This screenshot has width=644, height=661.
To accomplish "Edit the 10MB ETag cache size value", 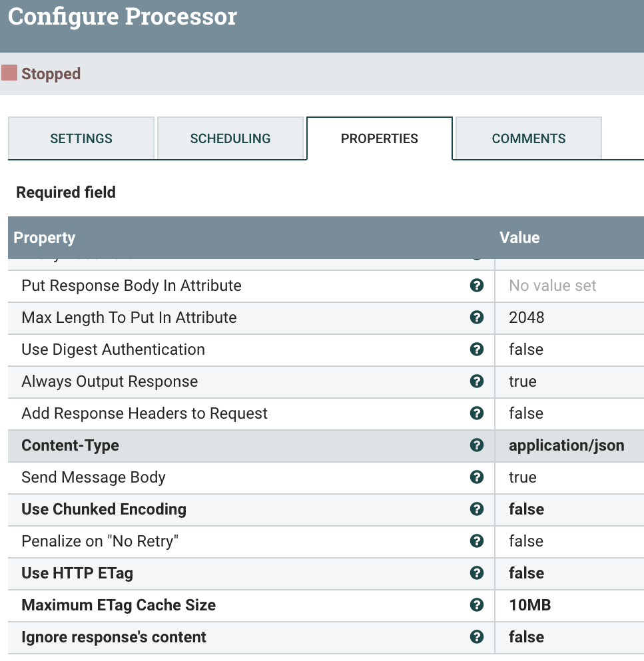I will point(529,605).
